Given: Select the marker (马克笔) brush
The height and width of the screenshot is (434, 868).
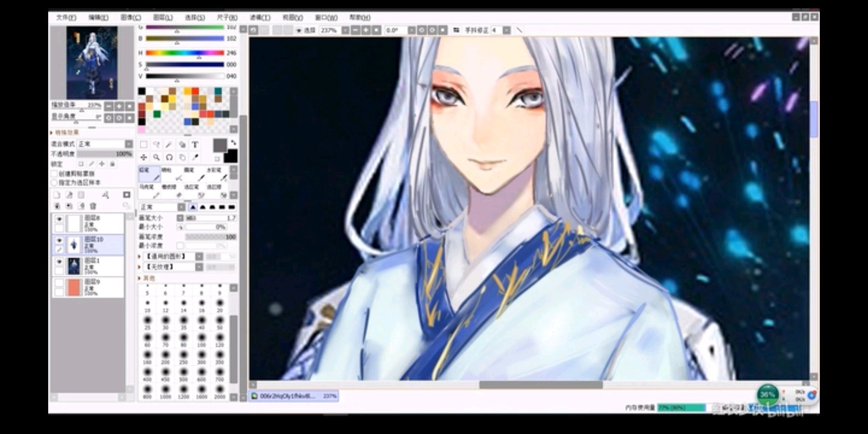Looking at the screenshot, I should (x=150, y=191).
